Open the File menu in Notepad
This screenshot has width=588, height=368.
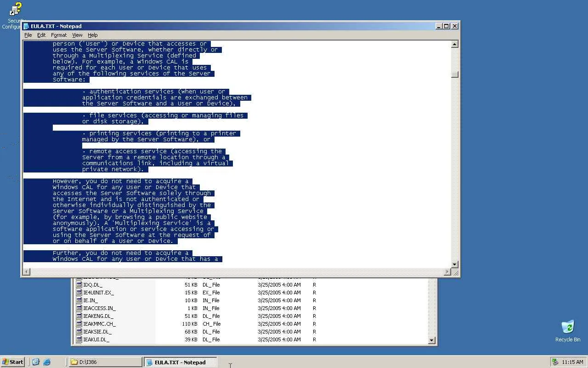click(28, 35)
